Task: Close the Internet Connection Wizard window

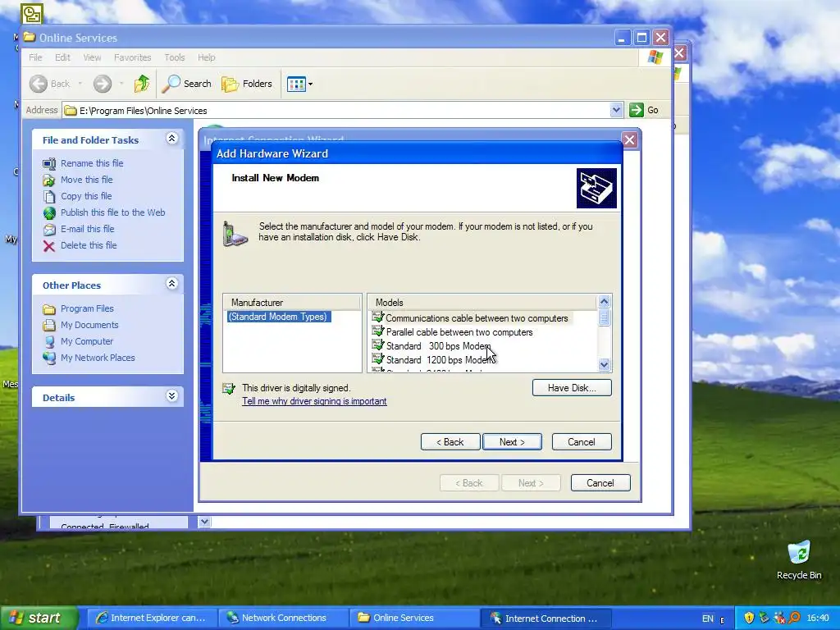Action: pyautogui.click(x=629, y=140)
